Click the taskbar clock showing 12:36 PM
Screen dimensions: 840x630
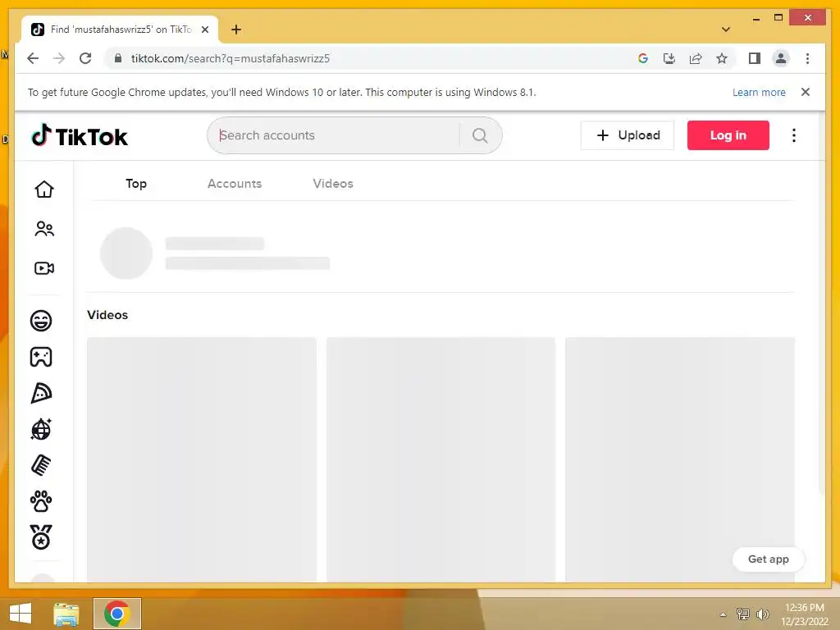(x=804, y=614)
